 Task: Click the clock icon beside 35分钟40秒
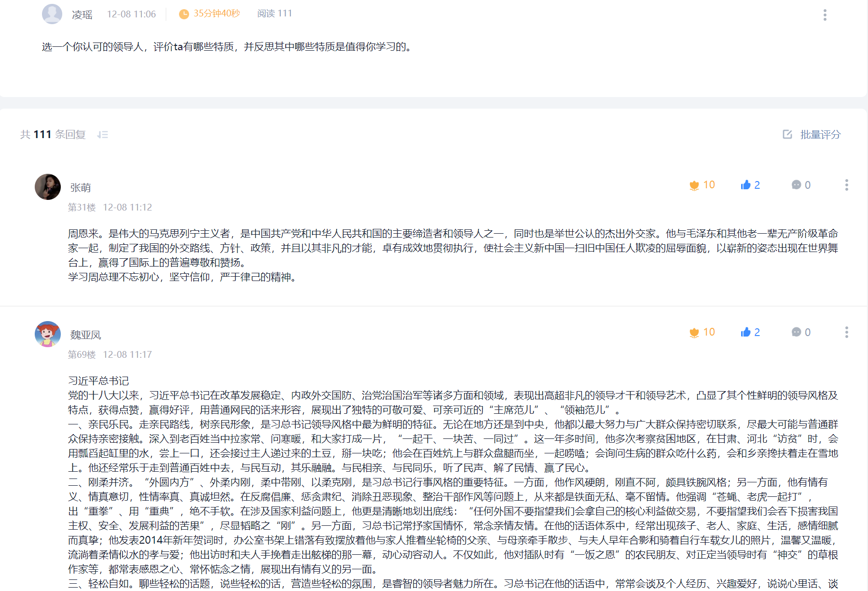184,14
